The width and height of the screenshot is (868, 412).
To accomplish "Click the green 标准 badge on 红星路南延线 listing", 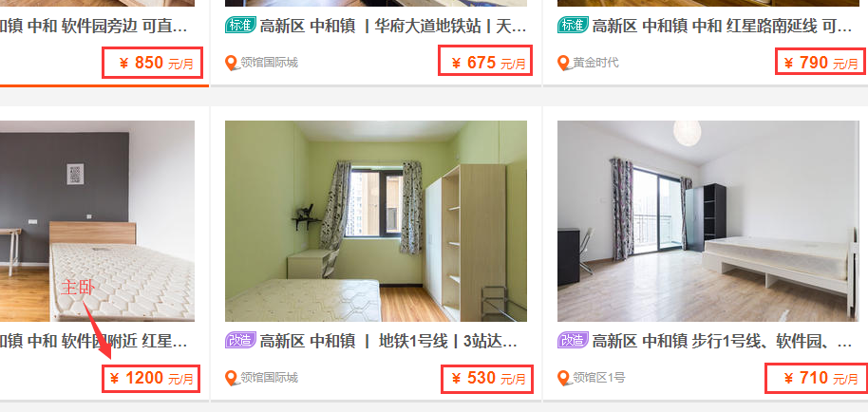I will coord(573,25).
